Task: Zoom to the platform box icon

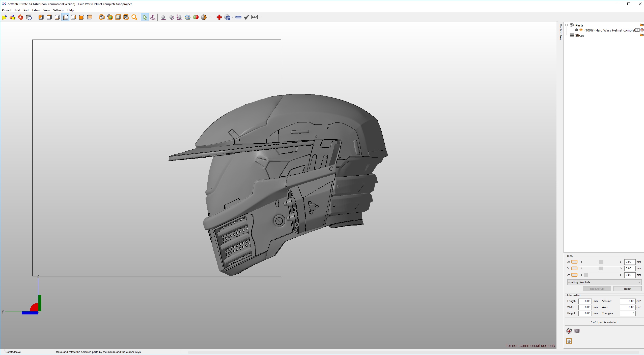Action: pyautogui.click(x=118, y=17)
